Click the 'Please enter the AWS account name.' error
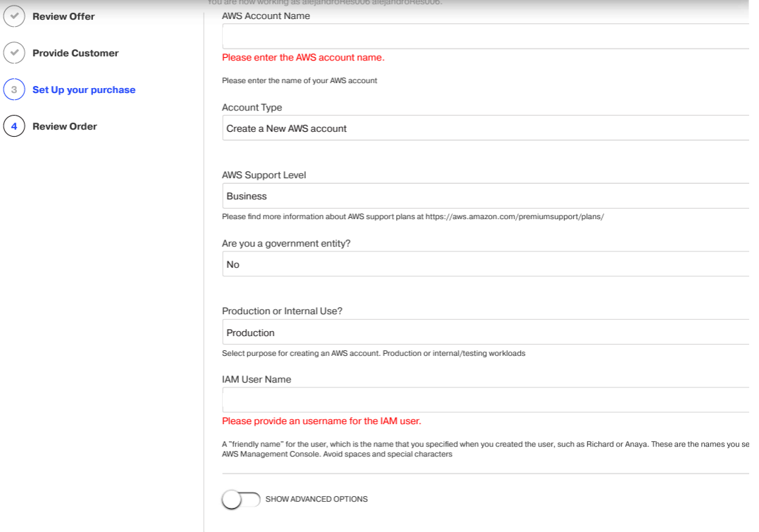Image resolution: width=759 pixels, height=532 pixels. (303, 58)
